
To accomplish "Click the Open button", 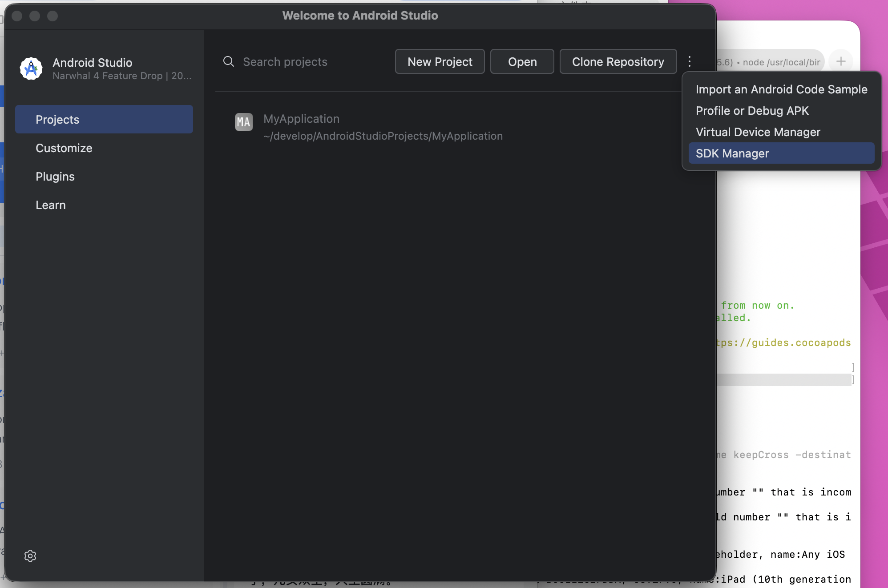I will [522, 61].
